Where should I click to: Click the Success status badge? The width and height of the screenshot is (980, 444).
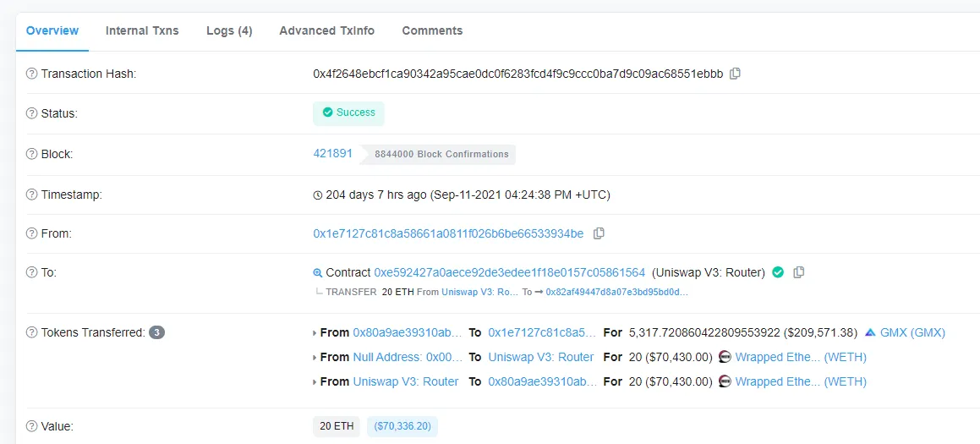pos(348,113)
